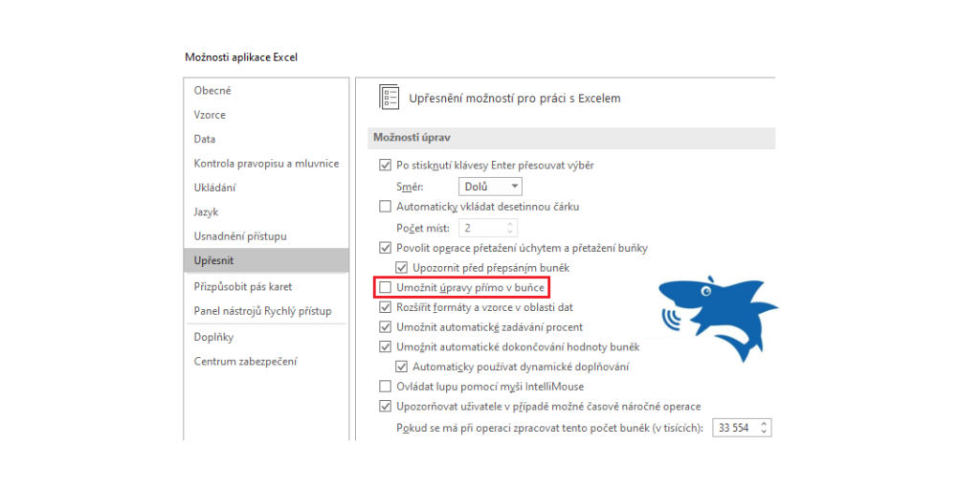
Task: Toggle Automaticky vkládat desetinnou čárku checkbox
Action: (385, 207)
